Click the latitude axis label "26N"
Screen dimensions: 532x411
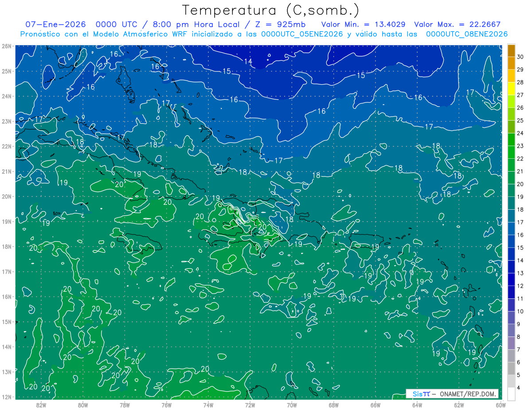click(6, 46)
